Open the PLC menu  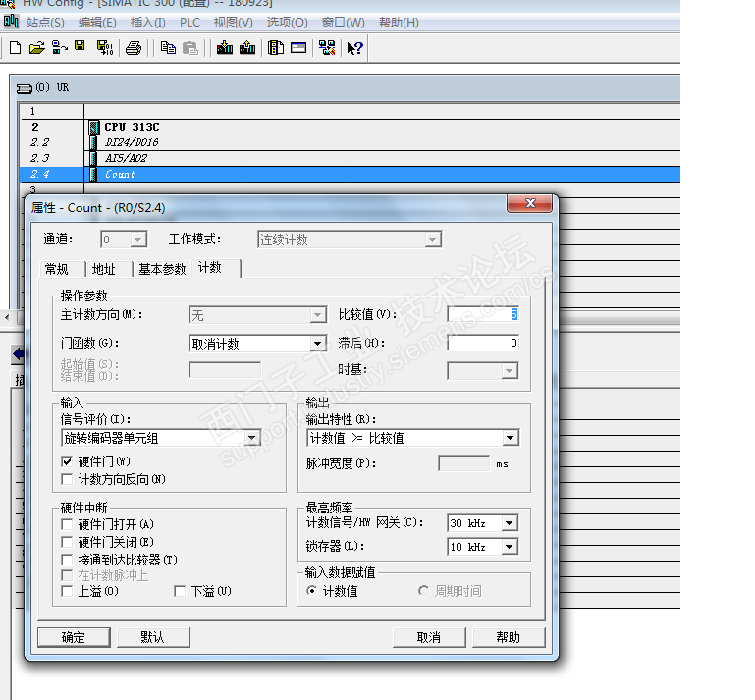click(x=189, y=23)
